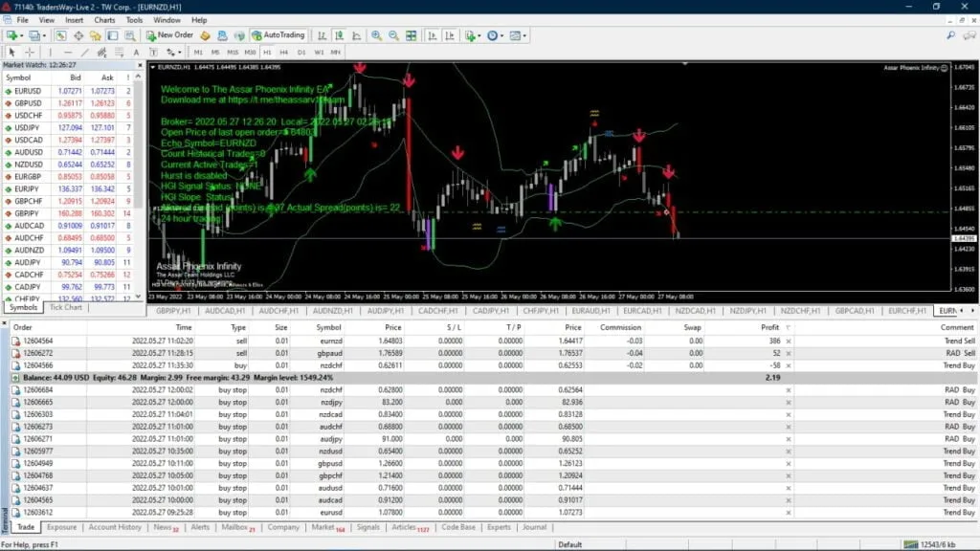The width and height of the screenshot is (980, 551).
Task: Toggle the chart shift
Action: coord(450,35)
